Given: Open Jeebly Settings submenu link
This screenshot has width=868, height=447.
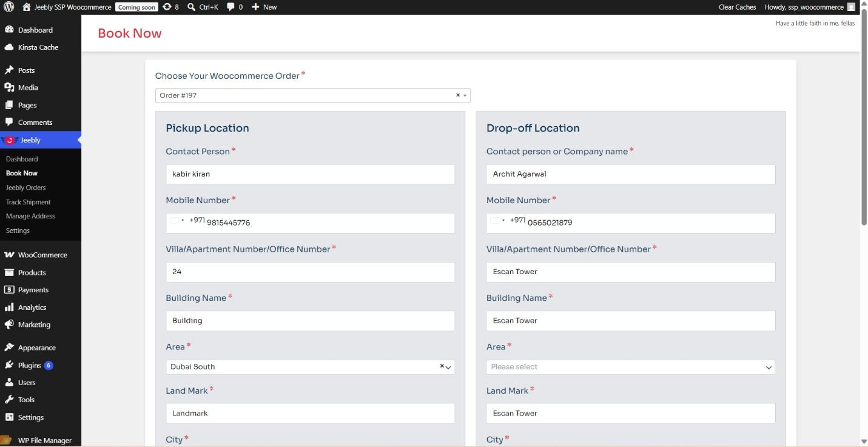Looking at the screenshot, I should [x=18, y=230].
